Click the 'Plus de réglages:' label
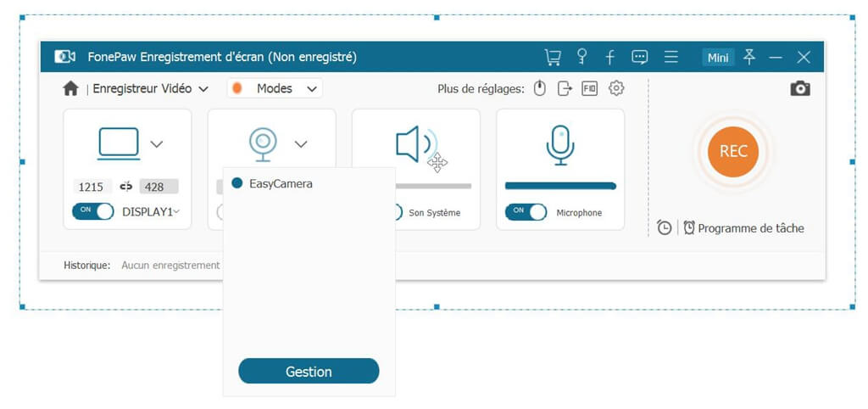868x409 pixels. pyautogui.click(x=481, y=88)
